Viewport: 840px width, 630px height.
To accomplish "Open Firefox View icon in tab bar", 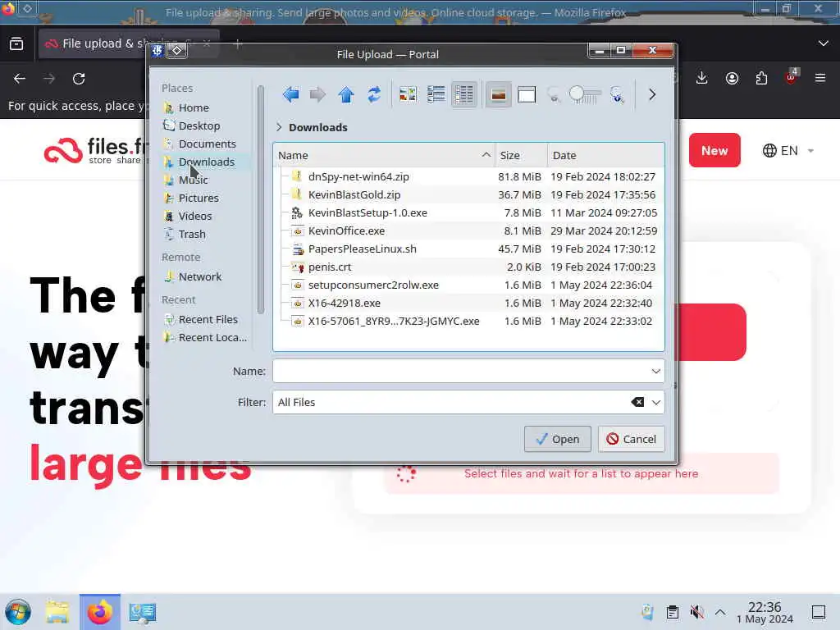I will [16, 43].
